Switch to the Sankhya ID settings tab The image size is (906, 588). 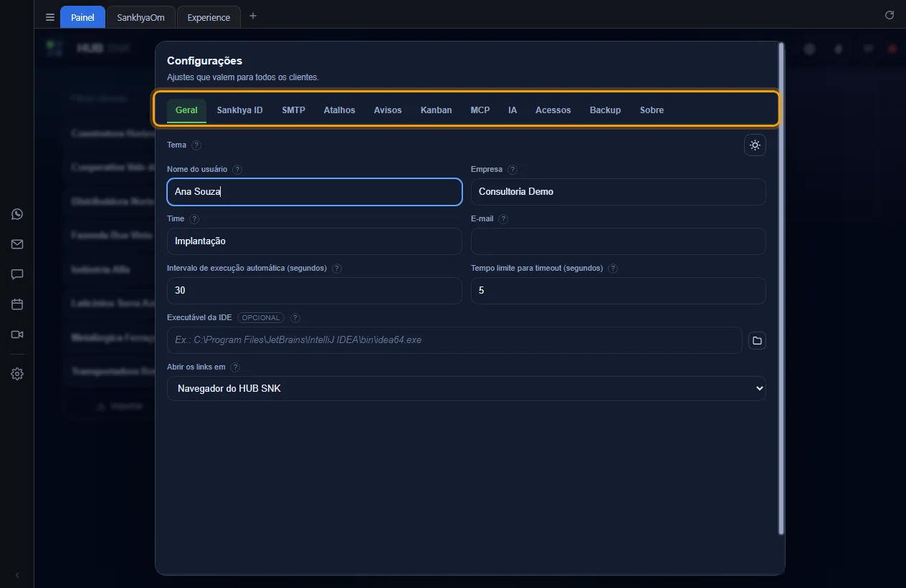click(240, 110)
